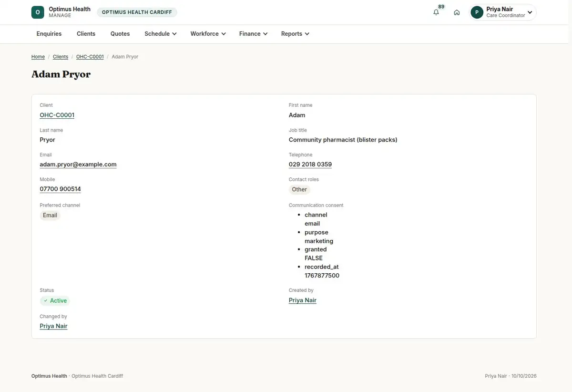The width and height of the screenshot is (572, 392).
Task: Expand the Schedule menu
Action: click(x=161, y=34)
